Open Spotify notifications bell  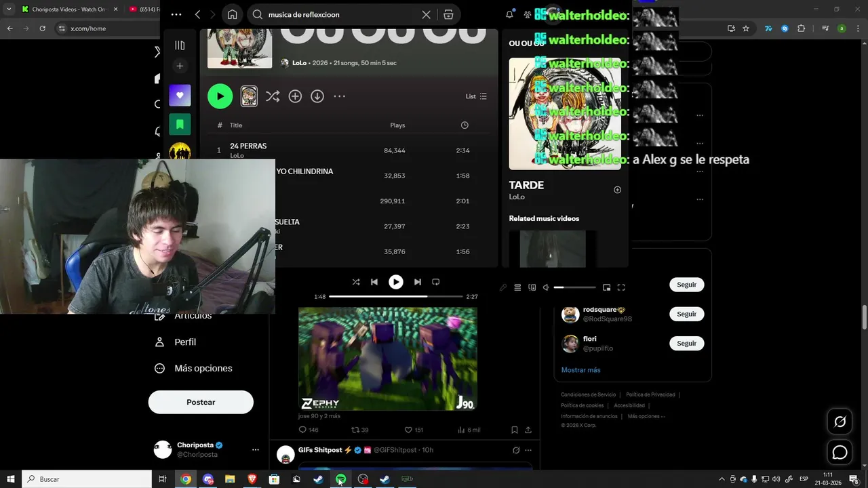point(509,14)
